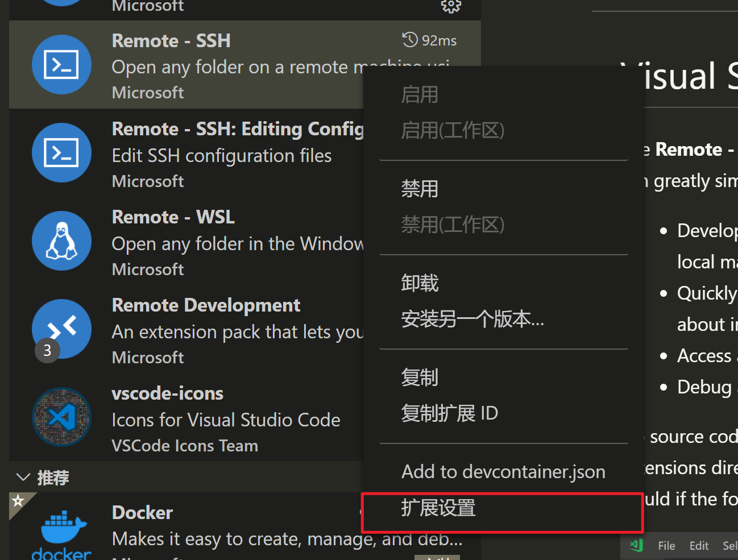Click the Remote - SSH extension icon
Image resolution: width=738 pixels, height=560 pixels.
click(x=61, y=64)
